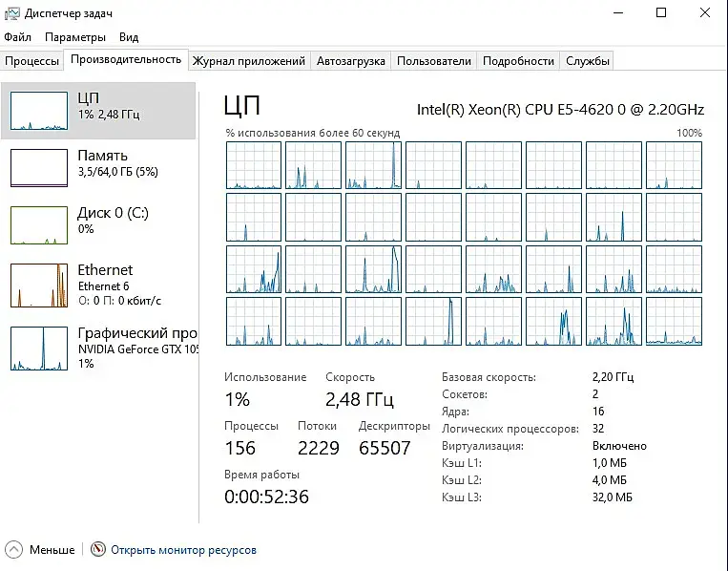Image resolution: width=728 pixels, height=571 pixels.
Task: Open the Файл menu
Action: [17, 37]
